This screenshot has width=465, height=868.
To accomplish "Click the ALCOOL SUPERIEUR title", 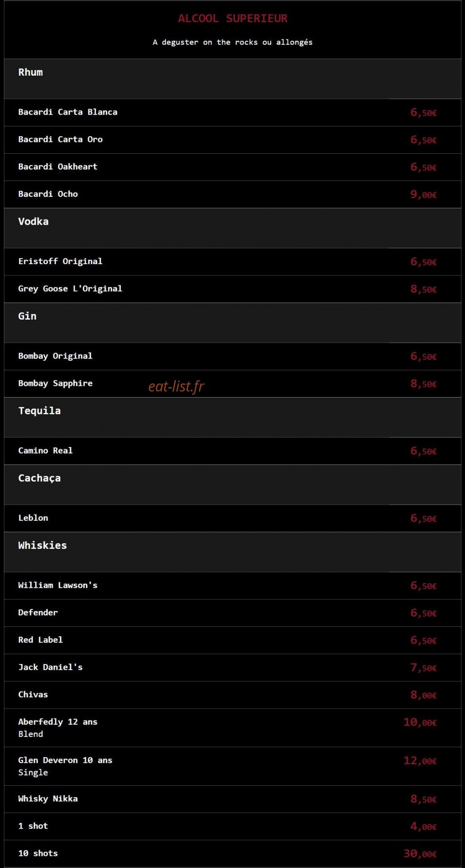I will tap(233, 18).
